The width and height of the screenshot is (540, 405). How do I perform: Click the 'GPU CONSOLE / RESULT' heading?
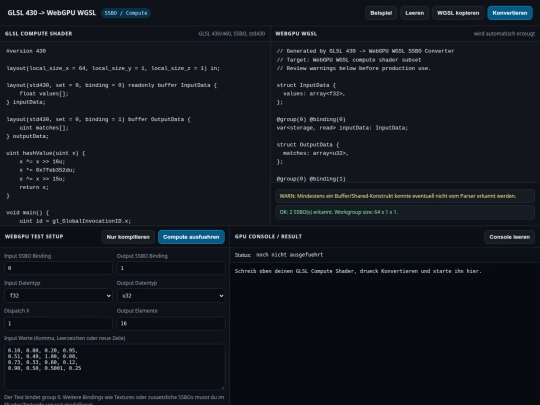[268, 237]
